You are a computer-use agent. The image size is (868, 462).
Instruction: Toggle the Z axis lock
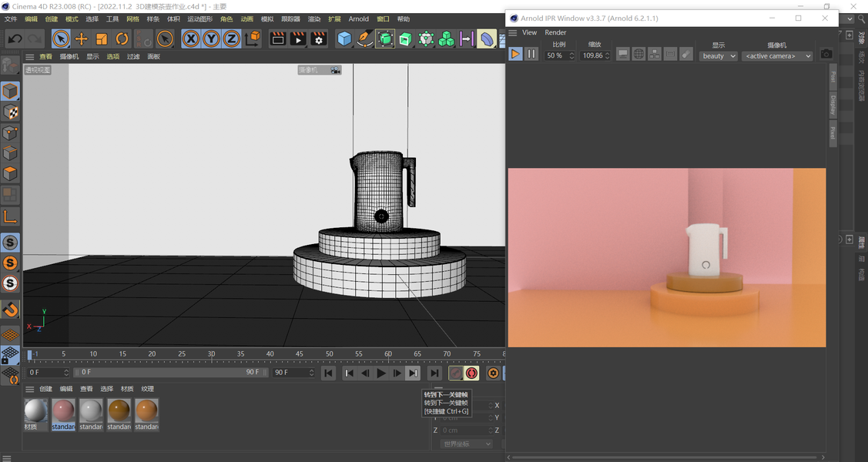[231, 38]
